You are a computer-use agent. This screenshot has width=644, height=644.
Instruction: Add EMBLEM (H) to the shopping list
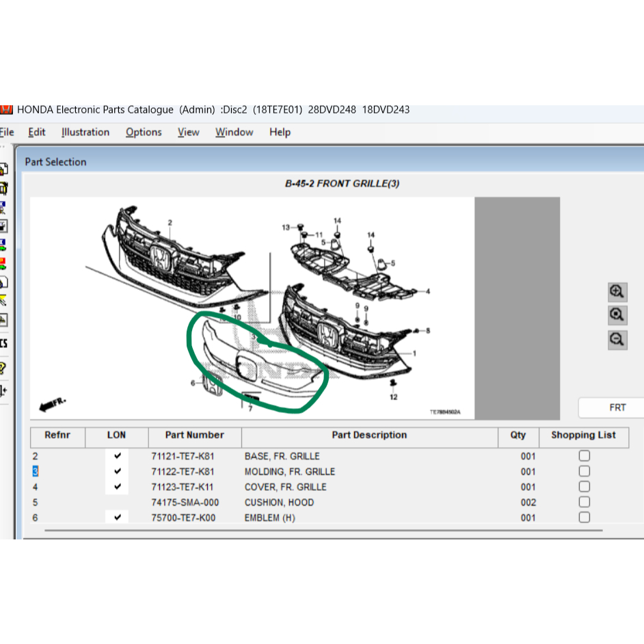(584, 518)
